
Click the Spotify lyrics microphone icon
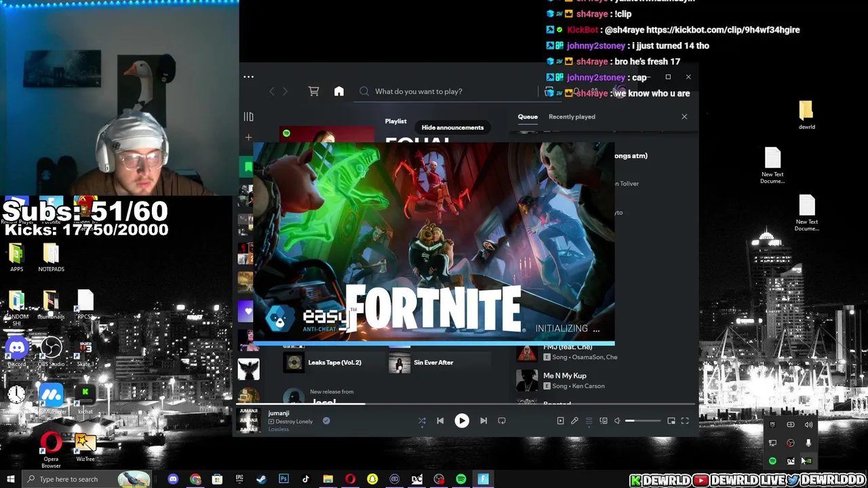coord(574,421)
